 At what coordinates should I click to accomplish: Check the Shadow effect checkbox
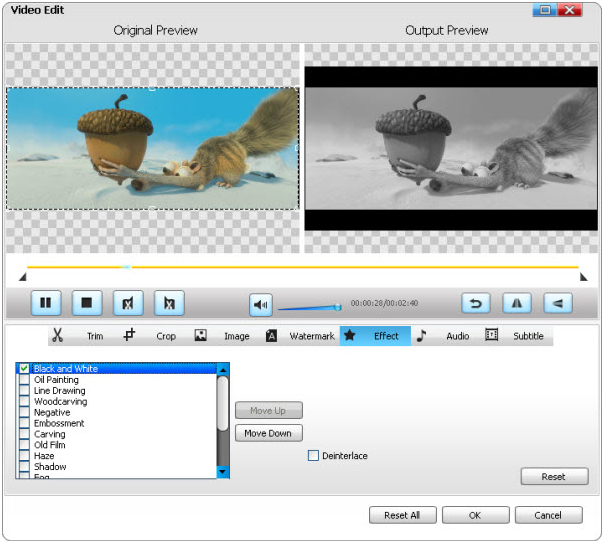(24, 466)
